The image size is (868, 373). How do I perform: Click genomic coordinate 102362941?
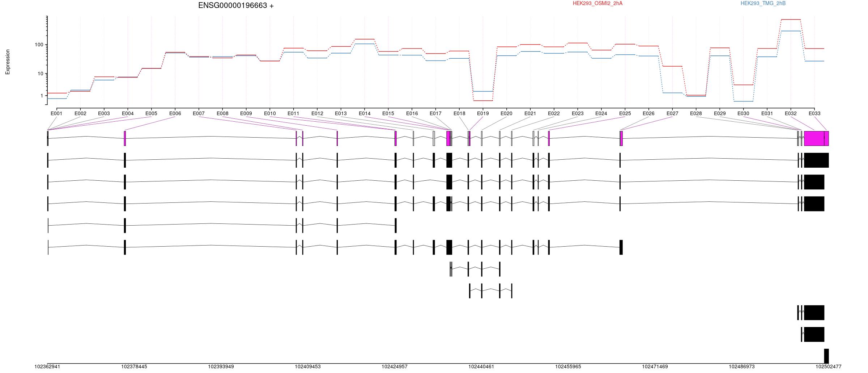[x=47, y=367]
